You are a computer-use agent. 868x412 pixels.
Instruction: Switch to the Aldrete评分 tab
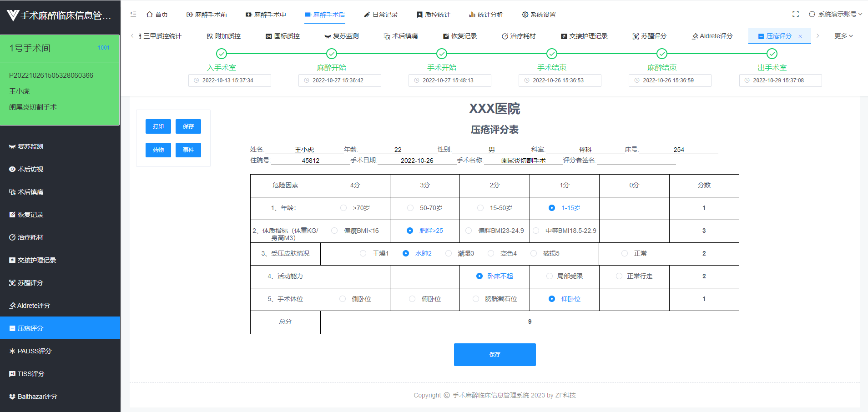pos(712,36)
